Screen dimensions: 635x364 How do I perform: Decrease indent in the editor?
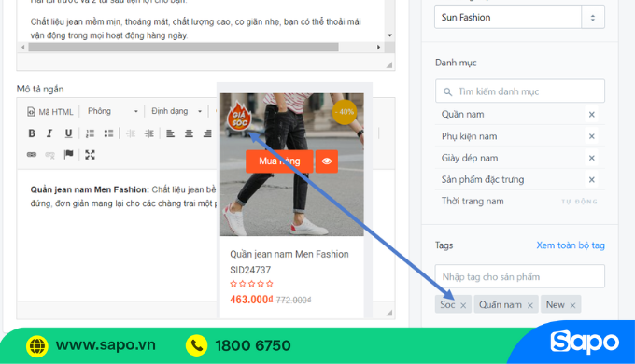click(131, 133)
